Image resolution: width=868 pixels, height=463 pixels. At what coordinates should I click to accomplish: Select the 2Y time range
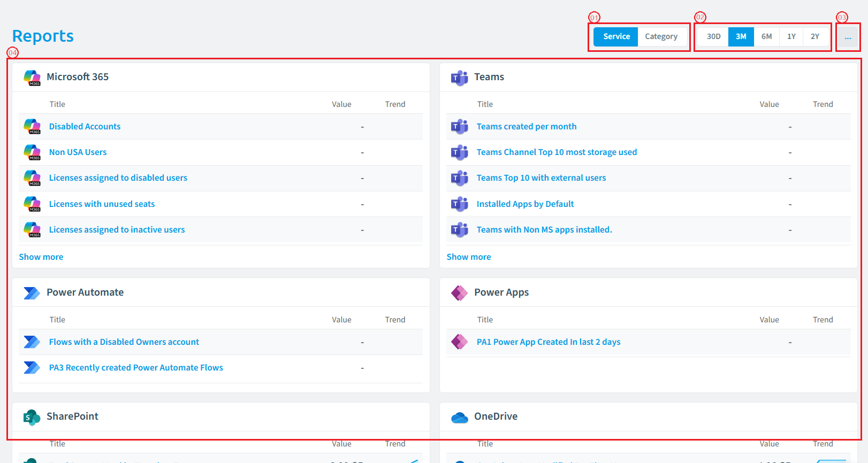point(815,36)
